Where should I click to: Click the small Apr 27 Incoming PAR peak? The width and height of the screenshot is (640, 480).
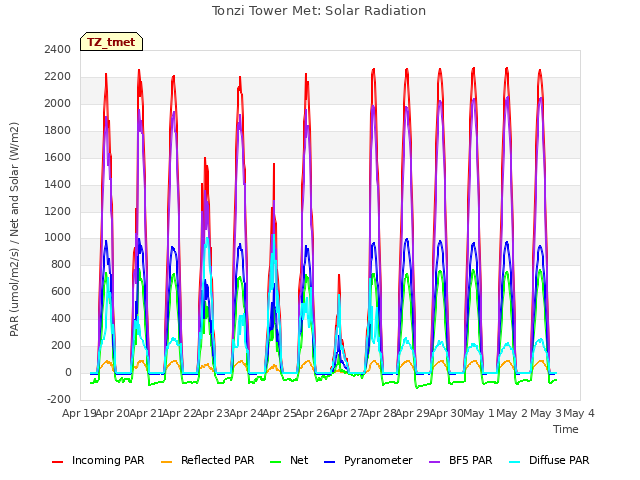[339, 276]
